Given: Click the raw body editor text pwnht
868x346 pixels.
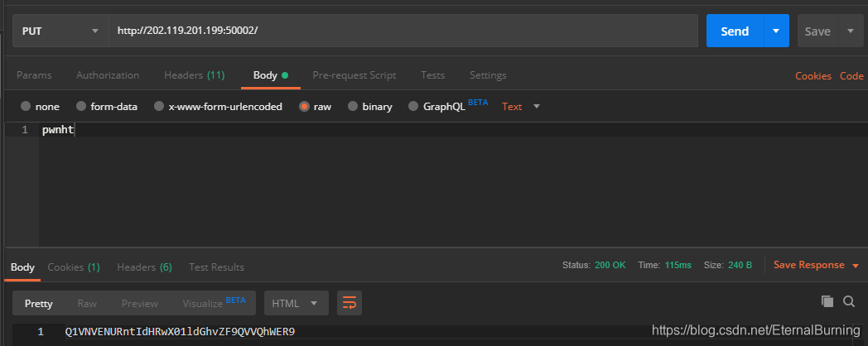Looking at the screenshot, I should point(58,130).
